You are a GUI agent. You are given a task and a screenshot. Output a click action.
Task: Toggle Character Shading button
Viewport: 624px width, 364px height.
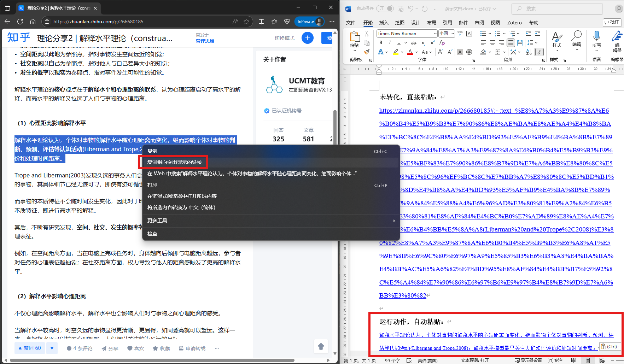pyautogui.click(x=460, y=52)
